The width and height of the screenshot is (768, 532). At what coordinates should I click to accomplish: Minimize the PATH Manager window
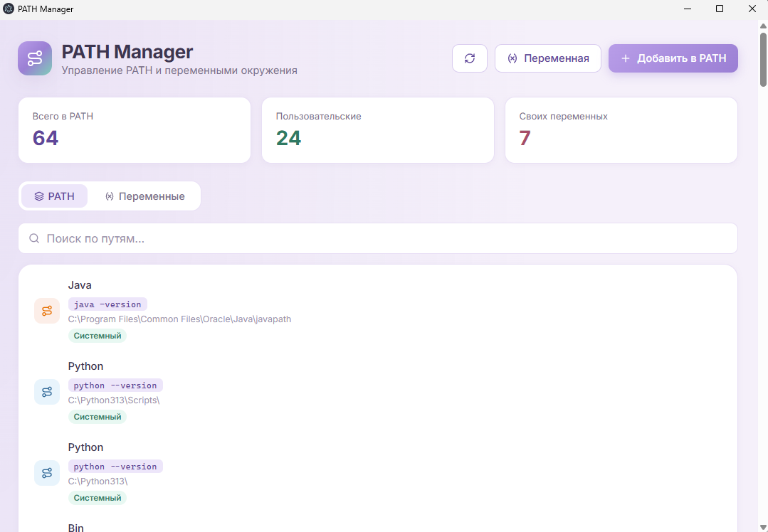click(687, 9)
